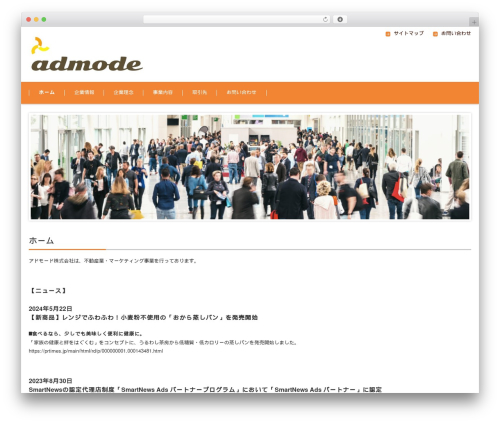Image resolution: width=500 pixels, height=423 pixels.
Task: Select 取引先 in the navigation bar
Action: (199, 92)
